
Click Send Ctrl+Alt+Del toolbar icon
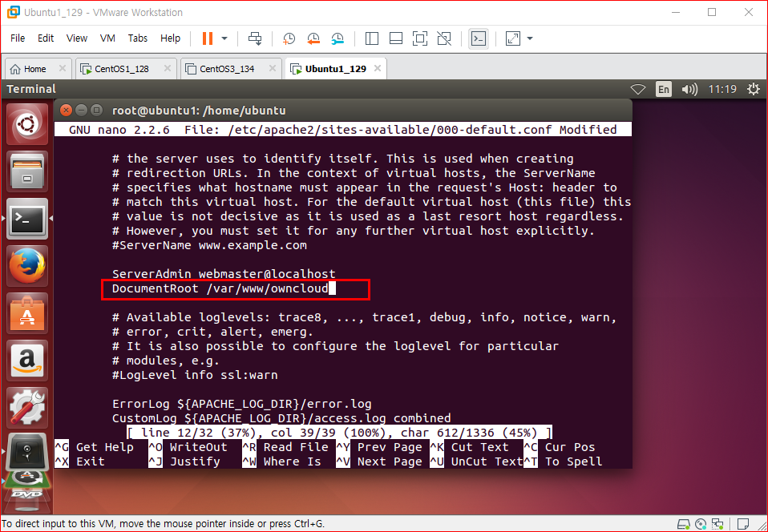pyautogui.click(x=255, y=38)
